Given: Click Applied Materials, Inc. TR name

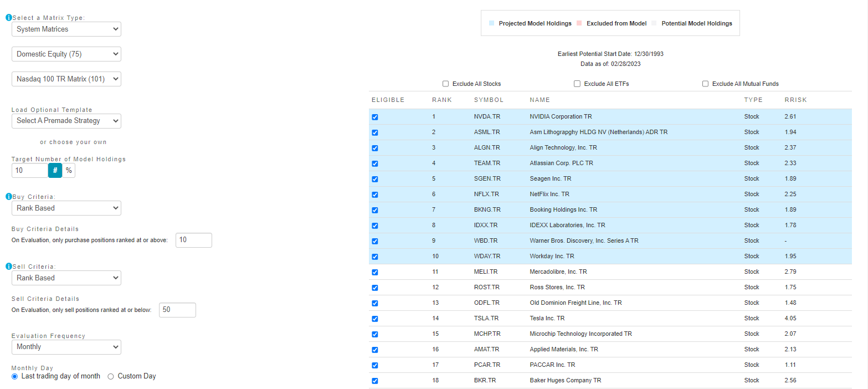Looking at the screenshot, I should pos(564,350).
